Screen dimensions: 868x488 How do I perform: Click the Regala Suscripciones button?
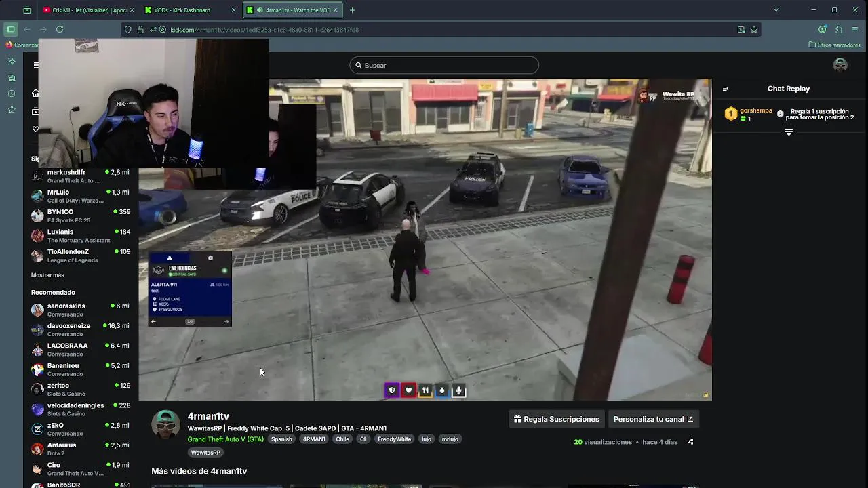coord(556,419)
